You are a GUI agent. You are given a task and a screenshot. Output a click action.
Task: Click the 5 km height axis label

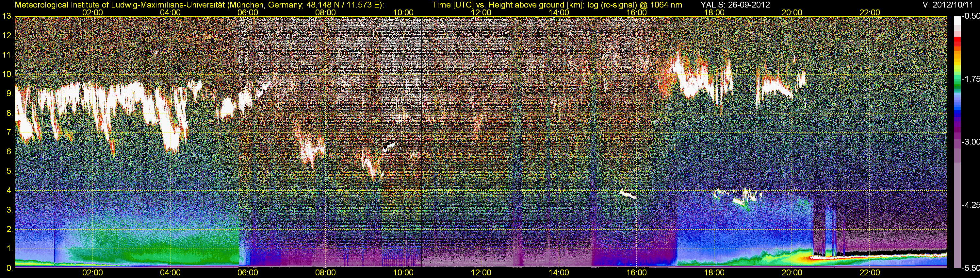pyautogui.click(x=9, y=171)
